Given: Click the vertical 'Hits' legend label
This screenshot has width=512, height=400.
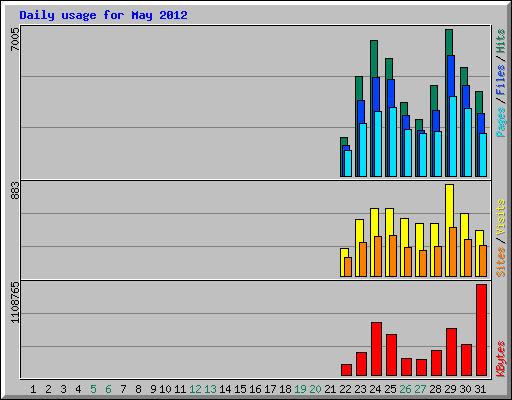Looking at the screenshot, I should click(500, 41).
